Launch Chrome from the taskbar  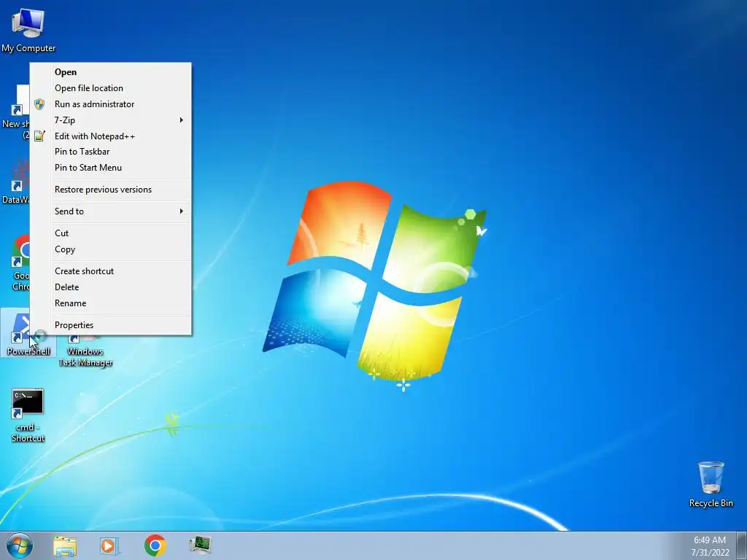pyautogui.click(x=155, y=545)
